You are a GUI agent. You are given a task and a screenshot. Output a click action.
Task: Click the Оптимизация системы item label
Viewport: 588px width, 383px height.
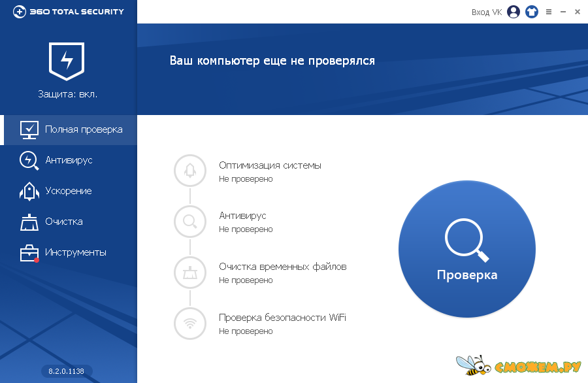(x=270, y=165)
